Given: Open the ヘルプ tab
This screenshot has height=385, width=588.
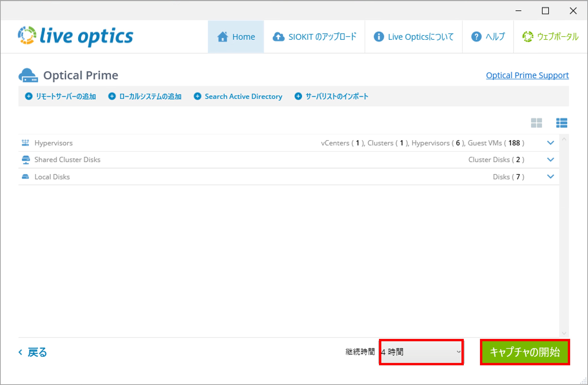Looking at the screenshot, I should tap(488, 37).
